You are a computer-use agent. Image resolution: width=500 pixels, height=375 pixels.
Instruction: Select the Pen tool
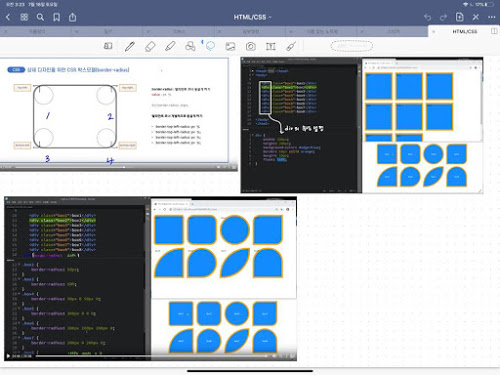(130, 46)
